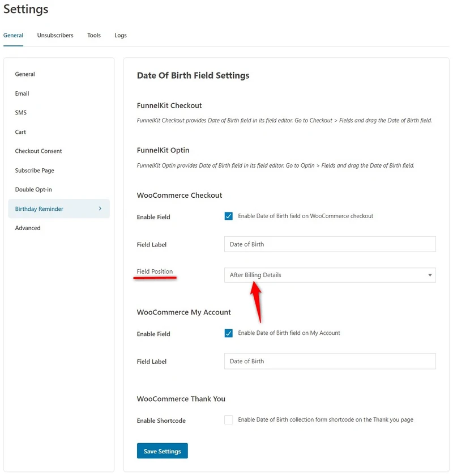Click the WooCommerce Checkout section heading

[x=180, y=195]
